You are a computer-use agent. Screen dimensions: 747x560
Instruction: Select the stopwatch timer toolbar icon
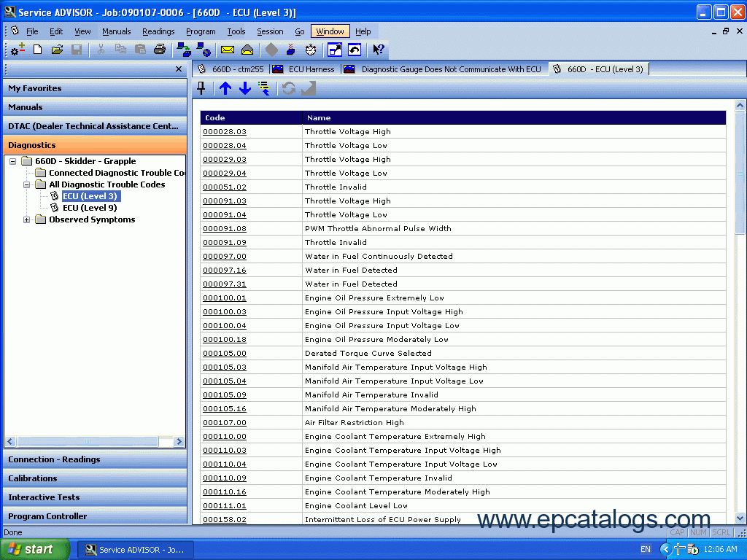(309, 50)
